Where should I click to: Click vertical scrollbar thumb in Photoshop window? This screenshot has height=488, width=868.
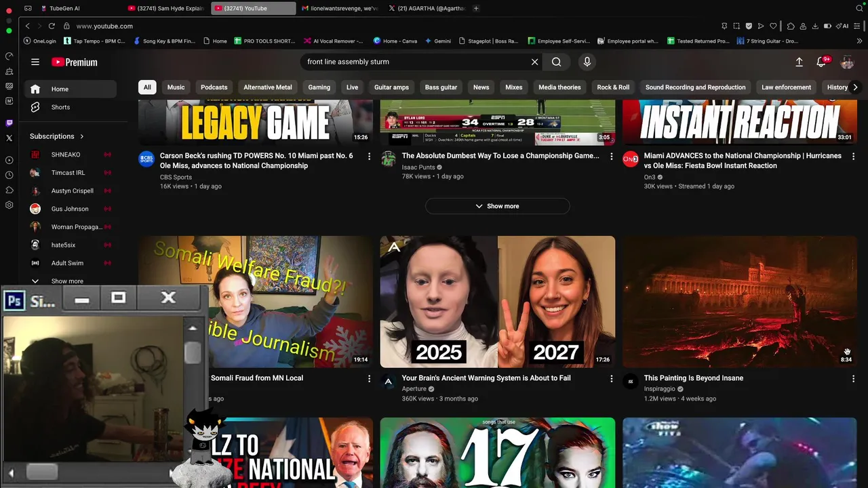tap(193, 352)
